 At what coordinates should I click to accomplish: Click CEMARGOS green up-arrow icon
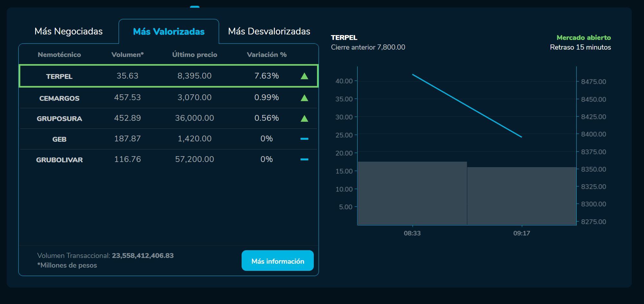(x=304, y=98)
